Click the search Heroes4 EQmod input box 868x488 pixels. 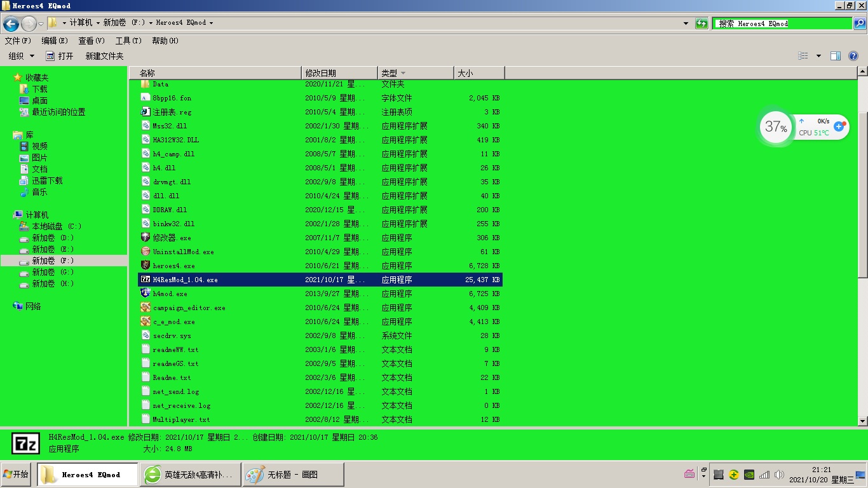coord(782,24)
